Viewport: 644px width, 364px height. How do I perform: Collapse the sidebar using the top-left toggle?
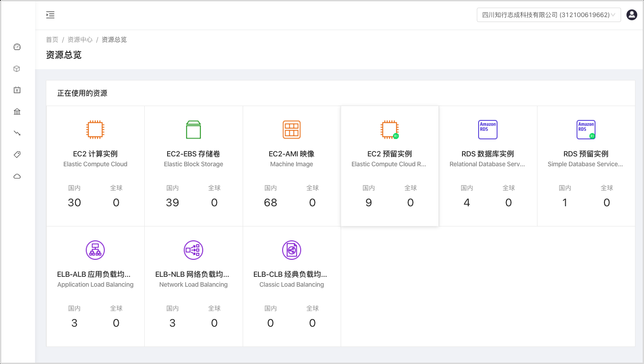point(50,14)
